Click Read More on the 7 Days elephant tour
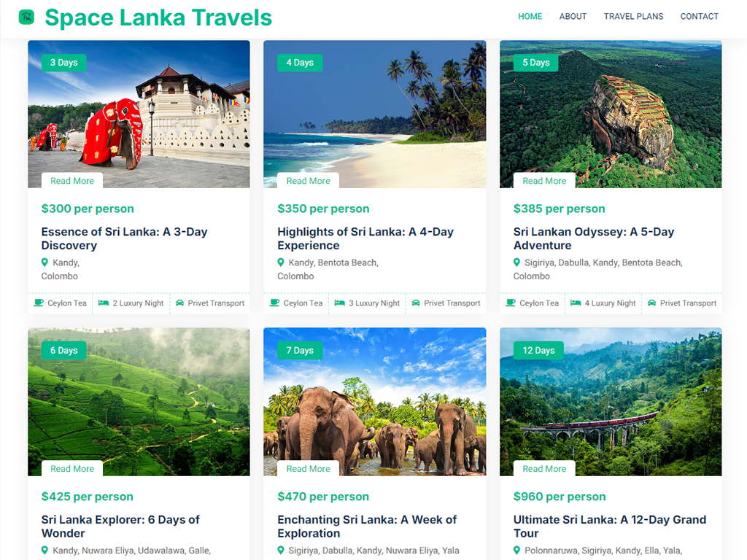This screenshot has width=747, height=560. pos(308,469)
